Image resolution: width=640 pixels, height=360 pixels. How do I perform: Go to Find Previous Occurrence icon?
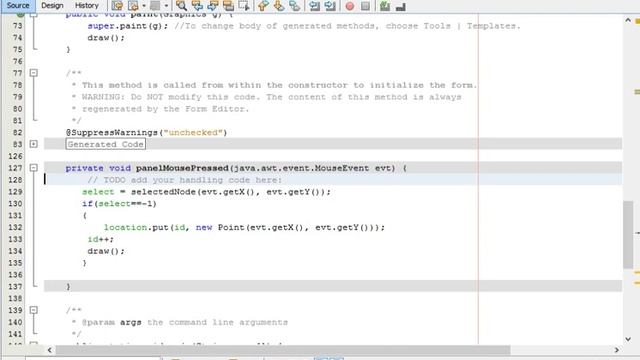[197, 6]
